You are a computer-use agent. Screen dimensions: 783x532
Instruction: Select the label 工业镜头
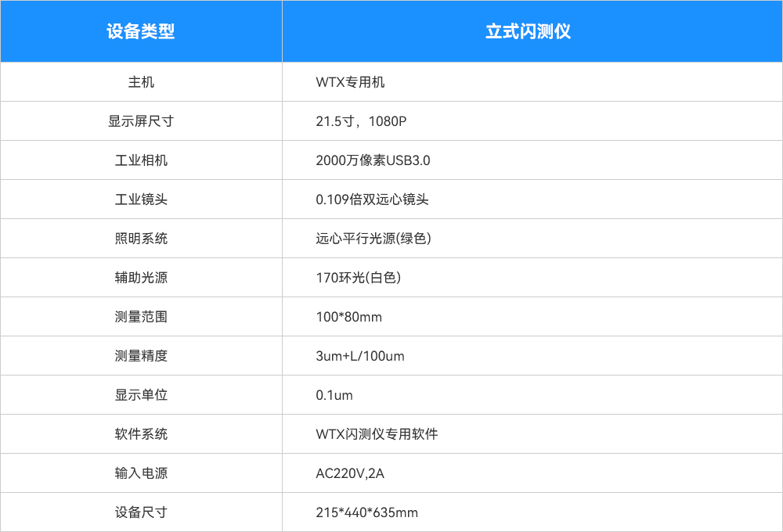[x=141, y=199]
